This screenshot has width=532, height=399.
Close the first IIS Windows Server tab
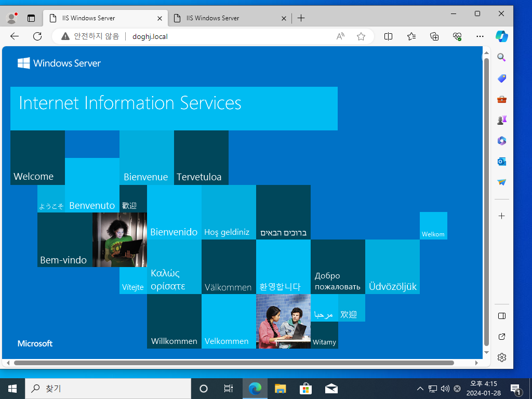tap(159, 18)
